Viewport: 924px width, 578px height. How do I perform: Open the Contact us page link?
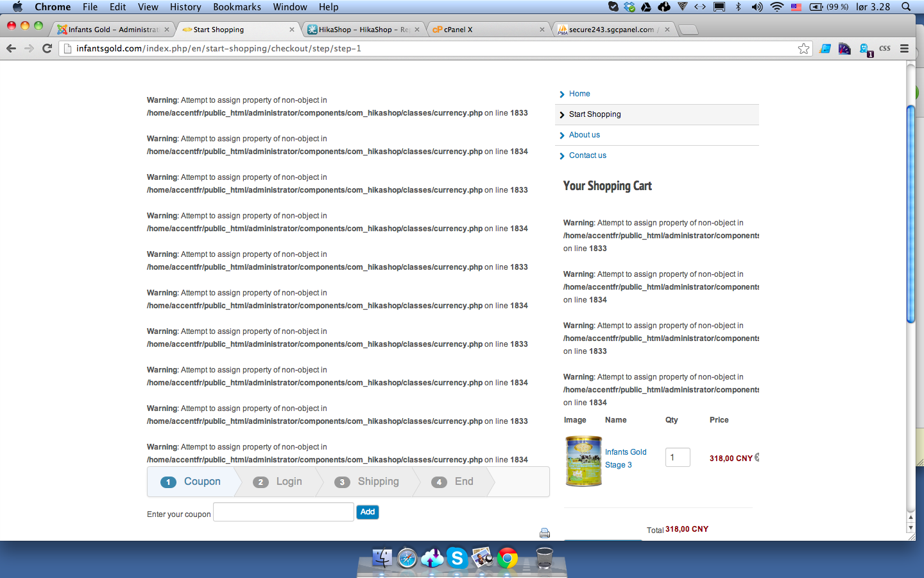588,155
